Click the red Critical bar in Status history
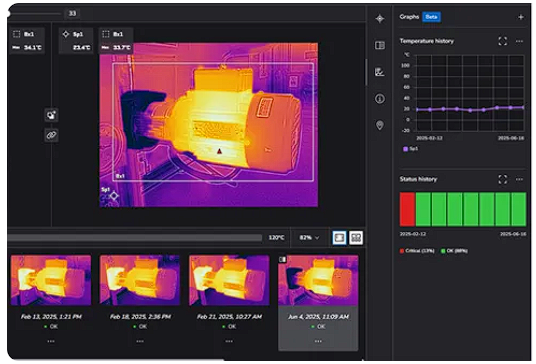536x364 pixels. (407, 209)
